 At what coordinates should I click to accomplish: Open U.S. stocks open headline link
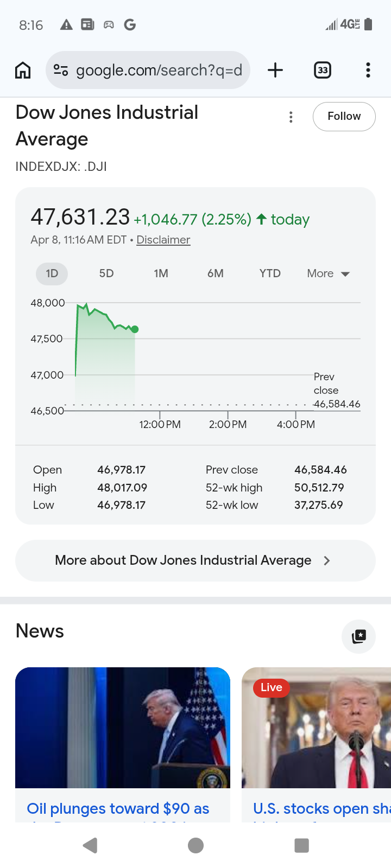tap(321, 808)
